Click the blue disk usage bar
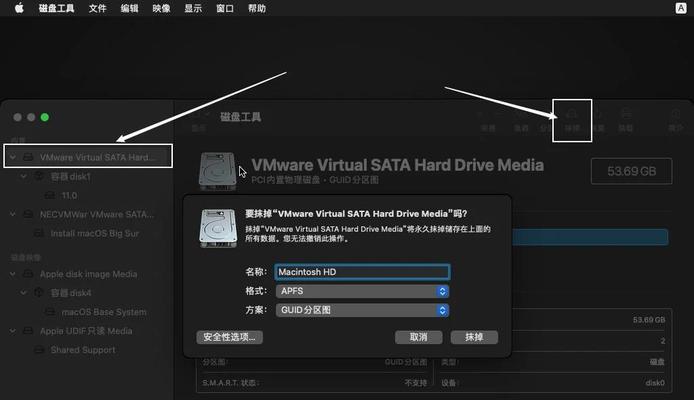 [x=590, y=237]
